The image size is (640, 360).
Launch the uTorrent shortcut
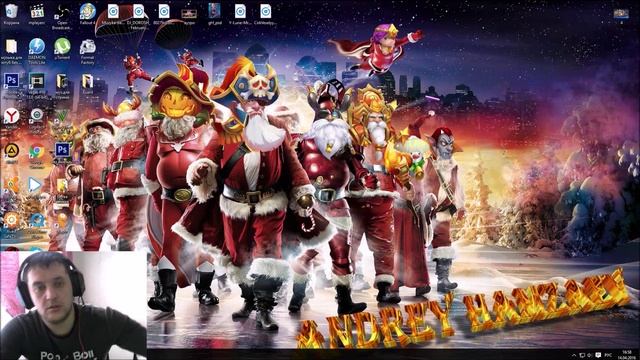click(x=62, y=49)
